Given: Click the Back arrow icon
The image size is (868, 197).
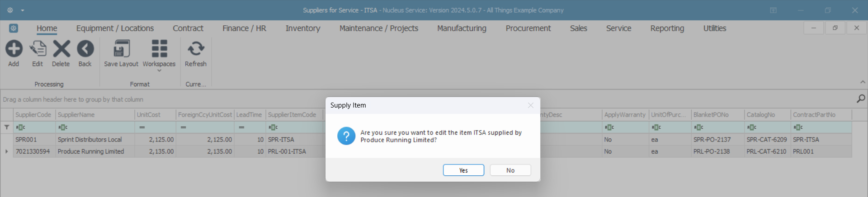Looking at the screenshot, I should click(85, 49).
